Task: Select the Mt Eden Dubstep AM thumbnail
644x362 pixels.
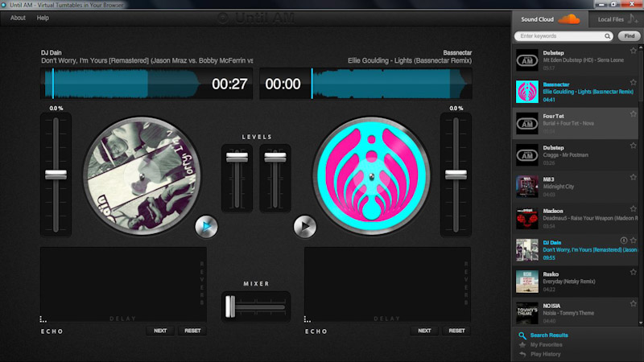Action: point(527,60)
